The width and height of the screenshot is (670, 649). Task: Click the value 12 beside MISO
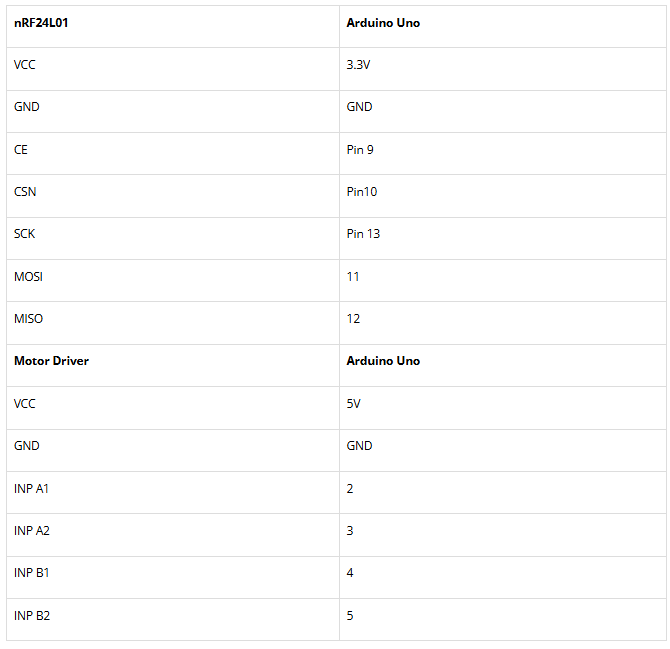353,318
